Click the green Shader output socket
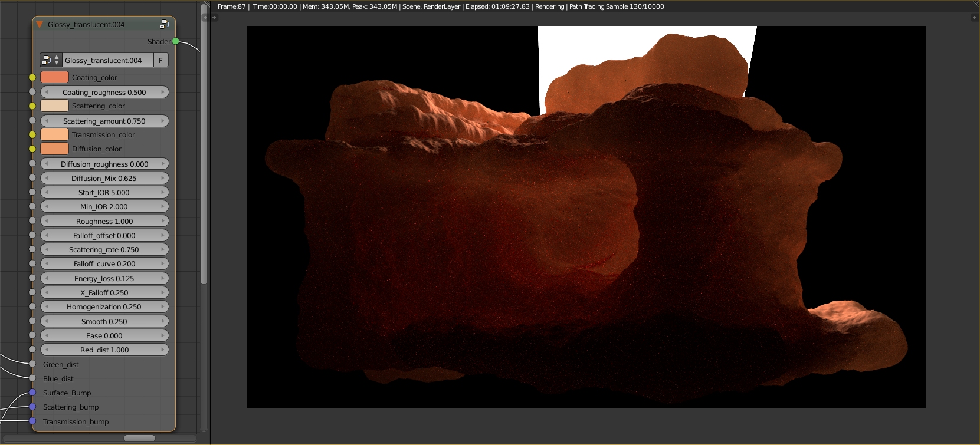 pos(175,41)
